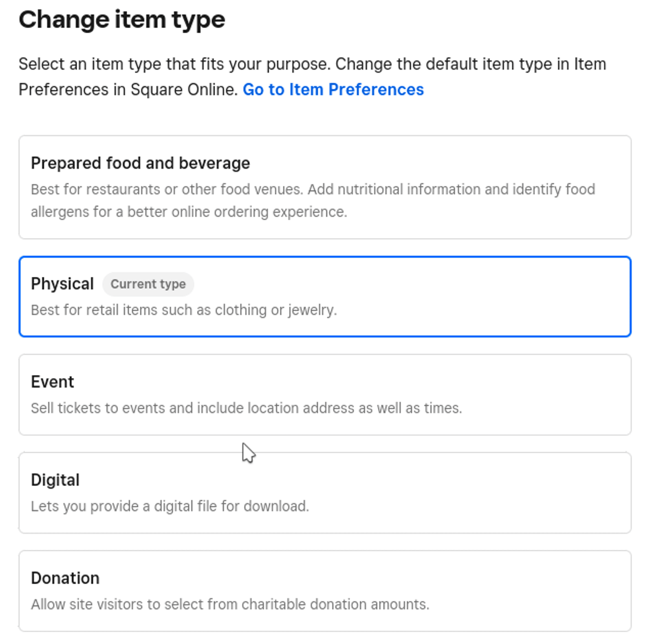Click the restaurants and food venues description

(x=313, y=189)
